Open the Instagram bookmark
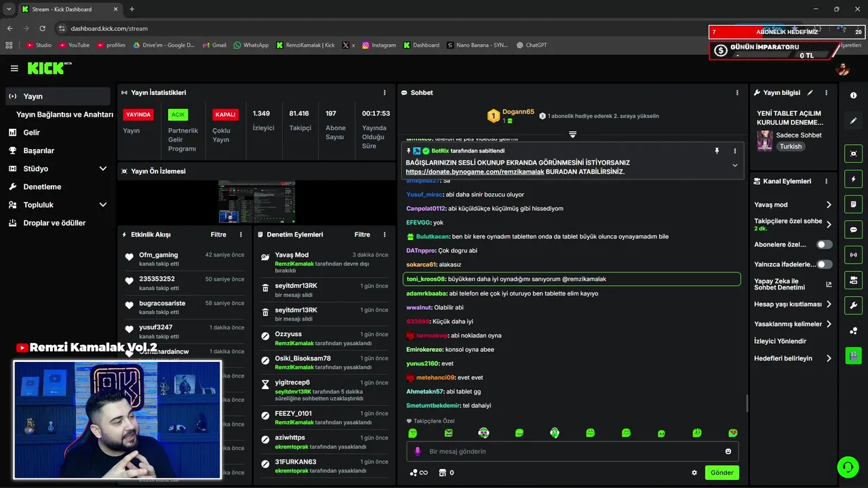Screen dimensions: 868x488 378,45
